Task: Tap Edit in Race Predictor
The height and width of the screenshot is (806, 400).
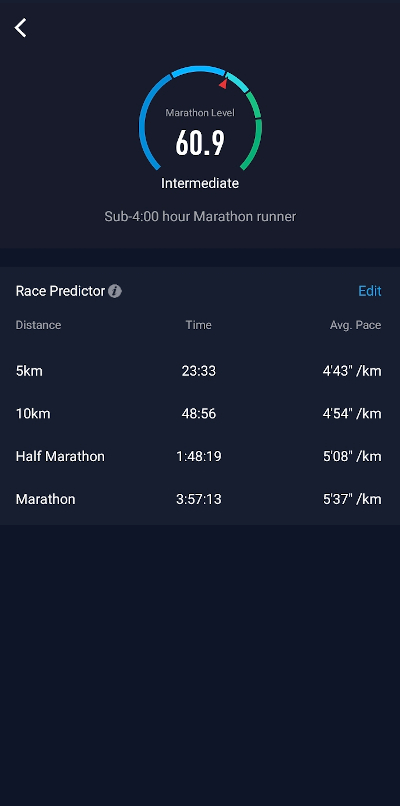Action: (370, 291)
